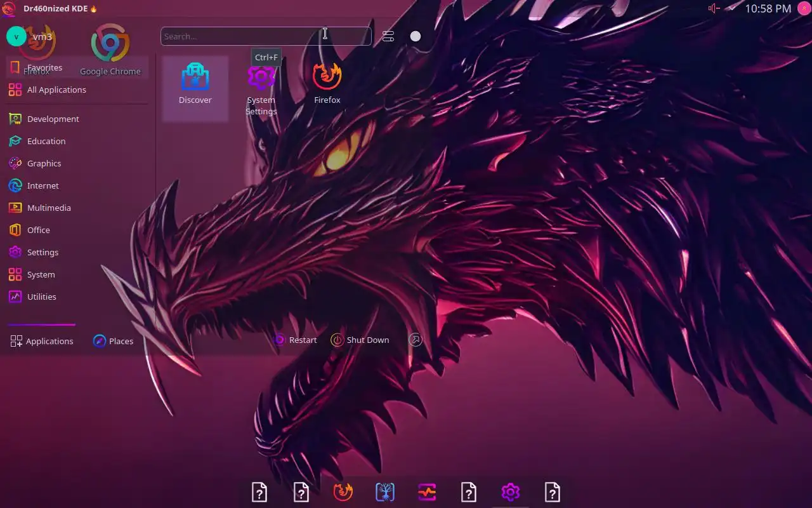This screenshot has width=812, height=508.
Task: Open the system monitor pulse icon in dock
Action: pyautogui.click(x=427, y=492)
